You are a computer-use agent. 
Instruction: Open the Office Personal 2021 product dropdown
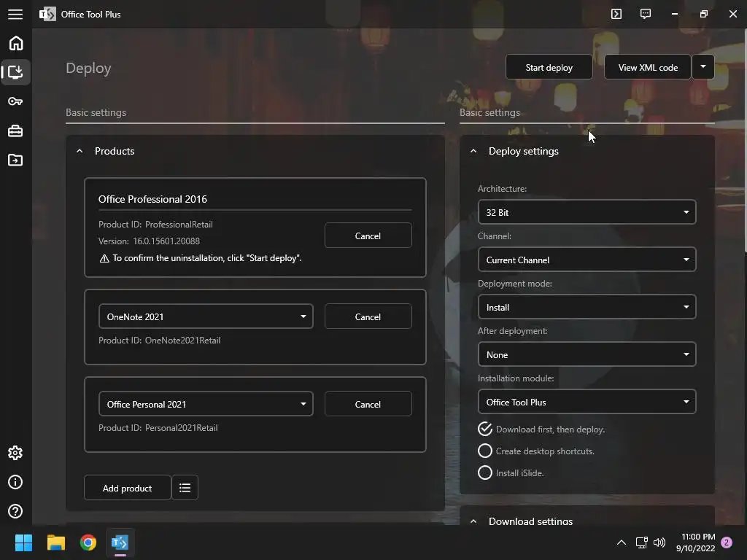coord(206,404)
